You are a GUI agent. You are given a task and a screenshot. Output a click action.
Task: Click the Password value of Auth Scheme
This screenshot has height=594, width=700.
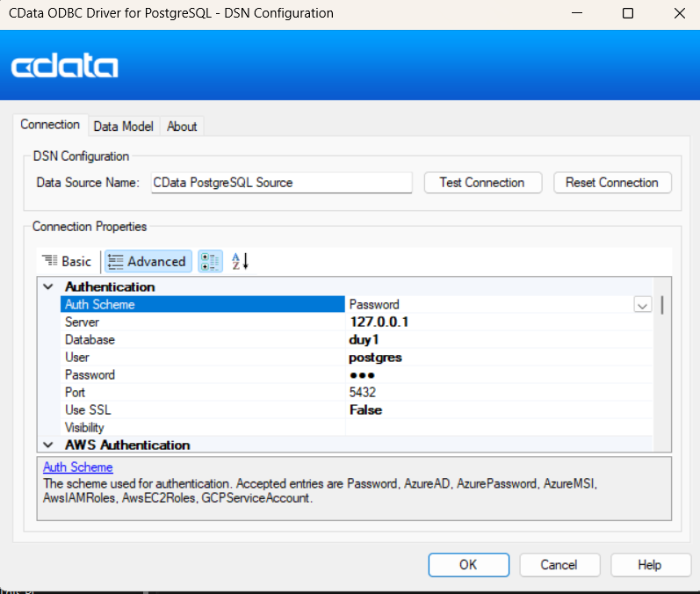coord(374,305)
